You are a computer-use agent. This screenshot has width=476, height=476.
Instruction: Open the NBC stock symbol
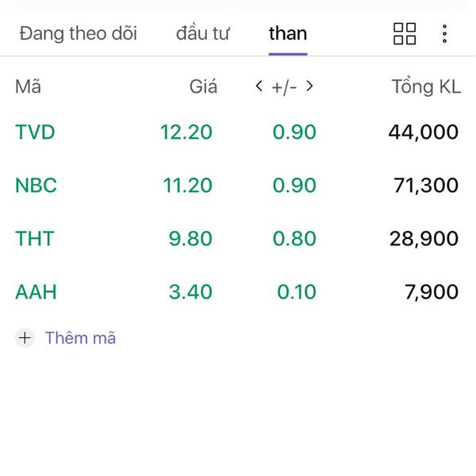click(x=36, y=185)
